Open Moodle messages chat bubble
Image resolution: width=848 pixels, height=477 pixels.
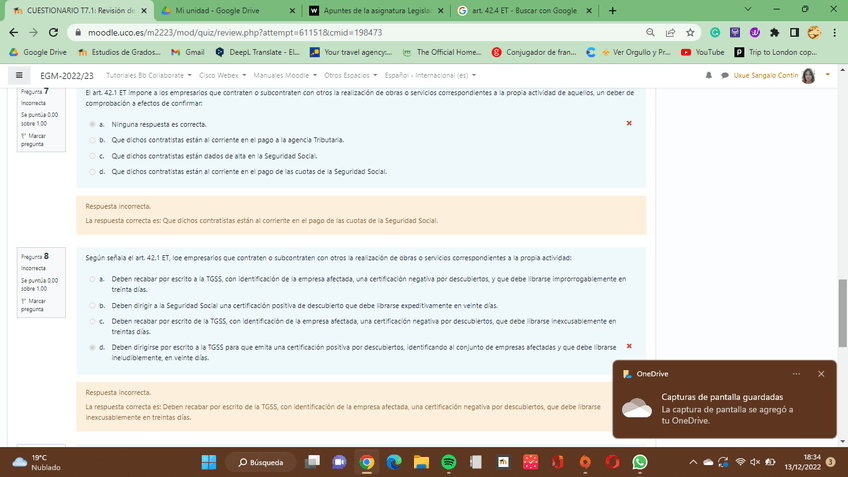[725, 75]
